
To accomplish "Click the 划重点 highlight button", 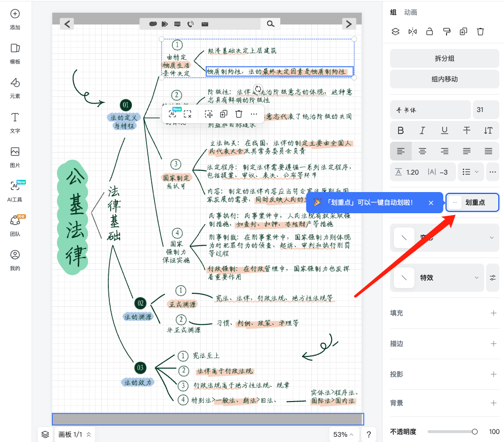I will coord(471,202).
